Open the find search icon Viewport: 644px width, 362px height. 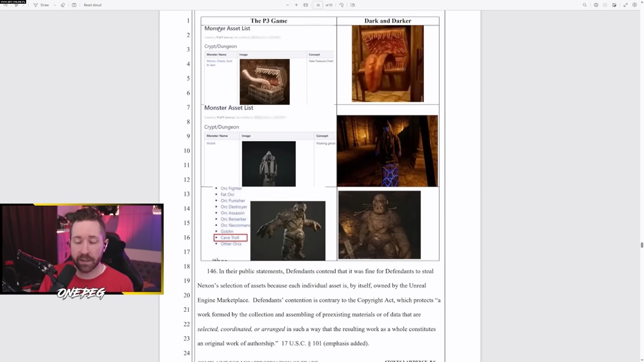click(585, 5)
